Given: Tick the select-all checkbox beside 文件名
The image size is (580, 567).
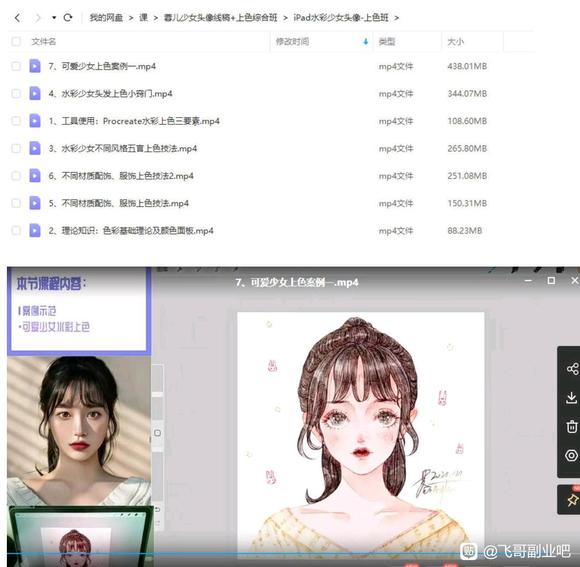Looking at the screenshot, I should click(x=16, y=41).
